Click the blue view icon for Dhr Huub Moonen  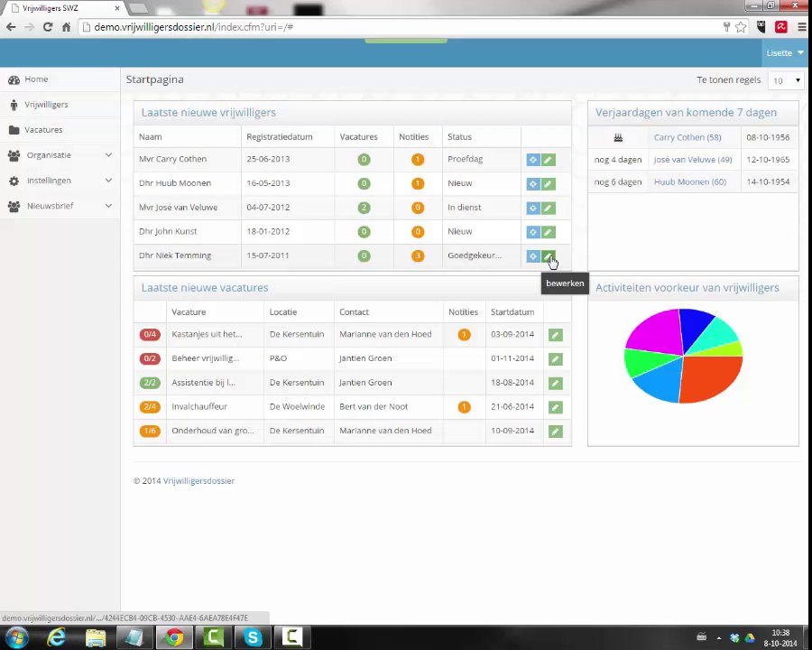tap(533, 183)
